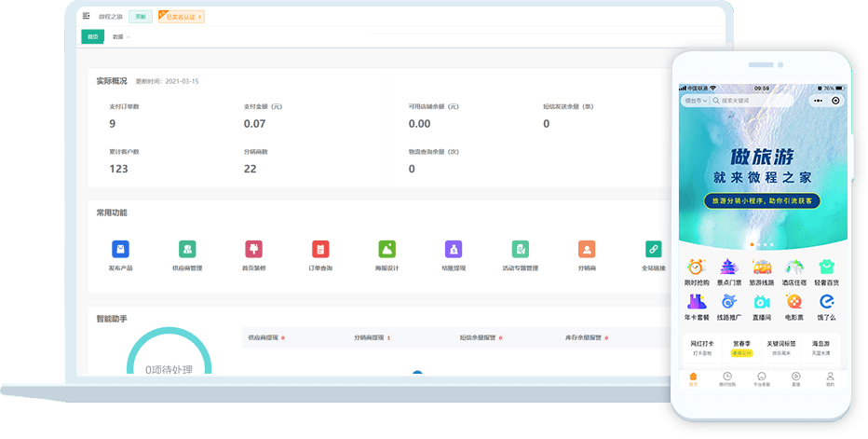This screenshot has height=439, width=868.
Task: Open the 分销商 distributor icon
Action: (x=587, y=249)
